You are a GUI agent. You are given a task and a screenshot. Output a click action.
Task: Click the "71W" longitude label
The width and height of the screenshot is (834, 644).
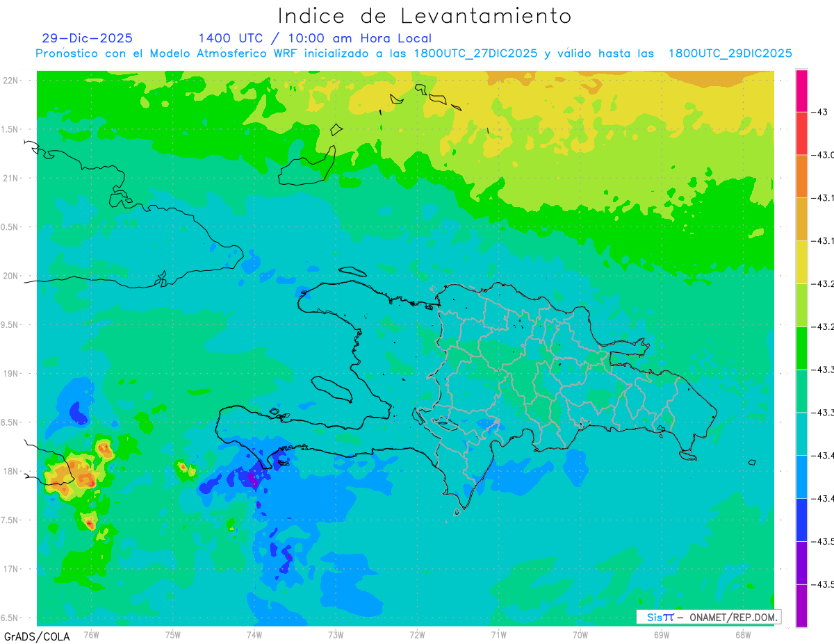point(498,634)
